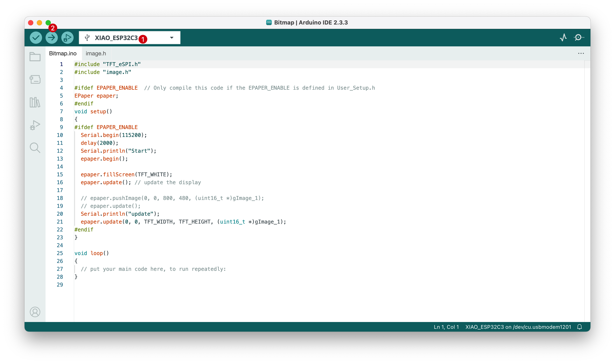The width and height of the screenshot is (615, 364).
Task: Start debugging with the debug toolbar button
Action: 67,38
